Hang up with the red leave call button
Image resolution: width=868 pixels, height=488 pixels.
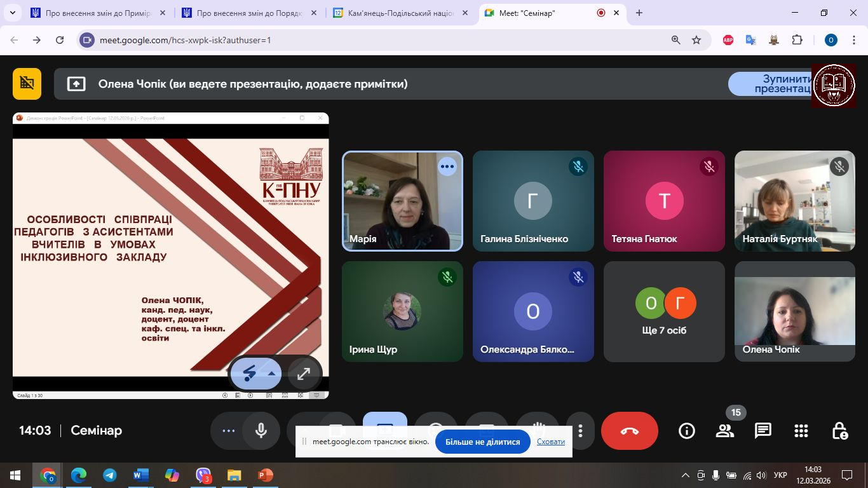click(x=629, y=431)
